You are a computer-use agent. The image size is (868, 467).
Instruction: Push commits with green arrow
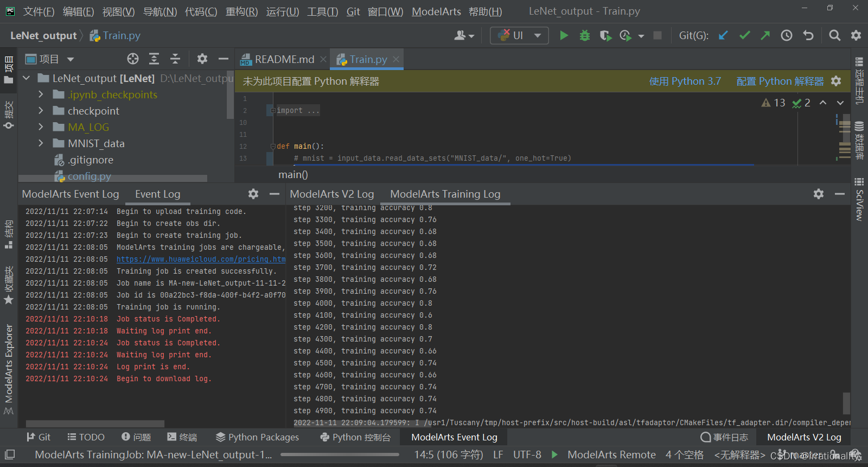click(765, 35)
